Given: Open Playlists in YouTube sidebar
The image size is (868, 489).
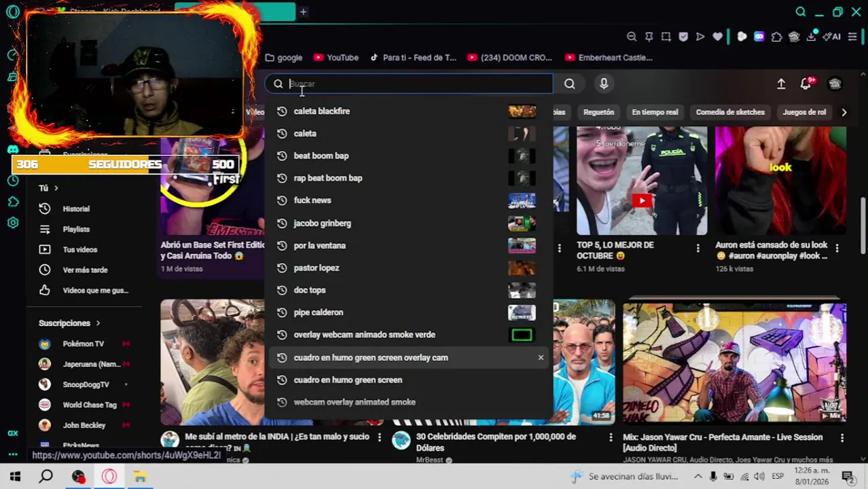Looking at the screenshot, I should (x=76, y=230).
